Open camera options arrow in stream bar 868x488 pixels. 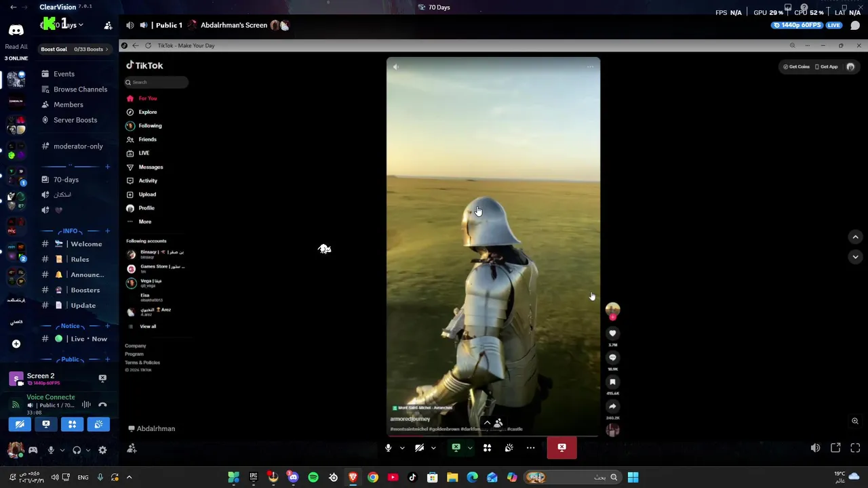pos(433,447)
